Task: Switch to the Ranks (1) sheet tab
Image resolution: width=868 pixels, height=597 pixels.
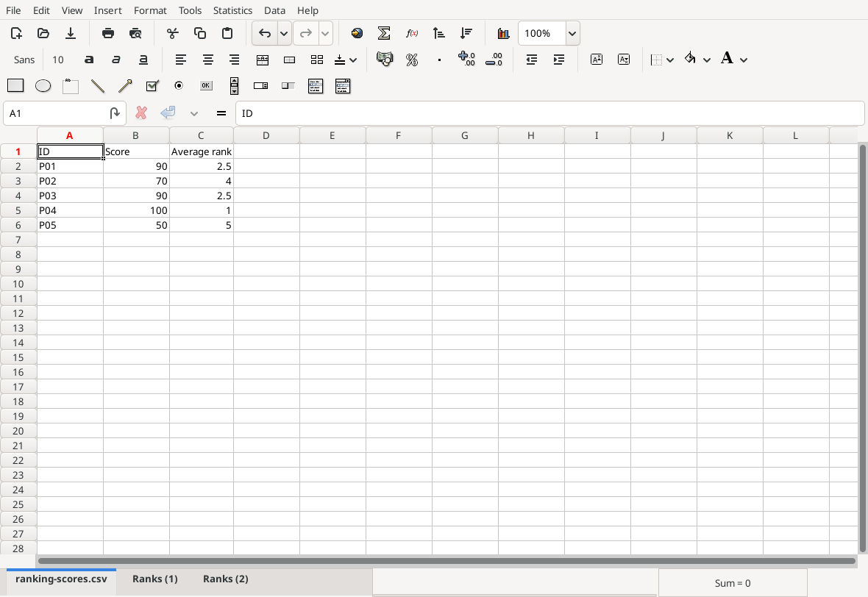Action: tap(155, 579)
